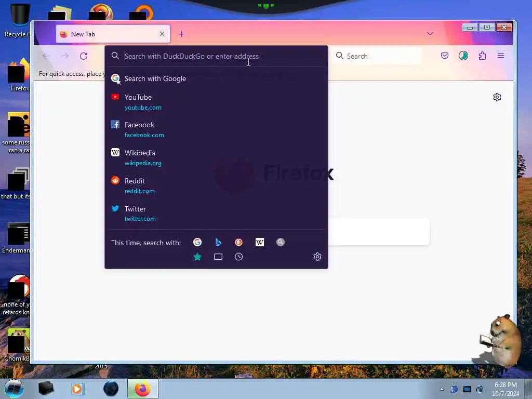Open a new tab with plus button
532x399 pixels.
tap(182, 34)
